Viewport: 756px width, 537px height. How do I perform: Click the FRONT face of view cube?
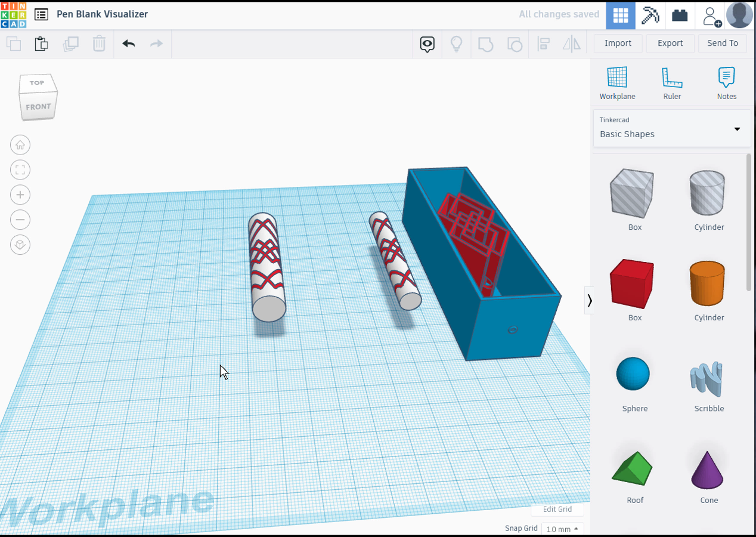tap(38, 107)
